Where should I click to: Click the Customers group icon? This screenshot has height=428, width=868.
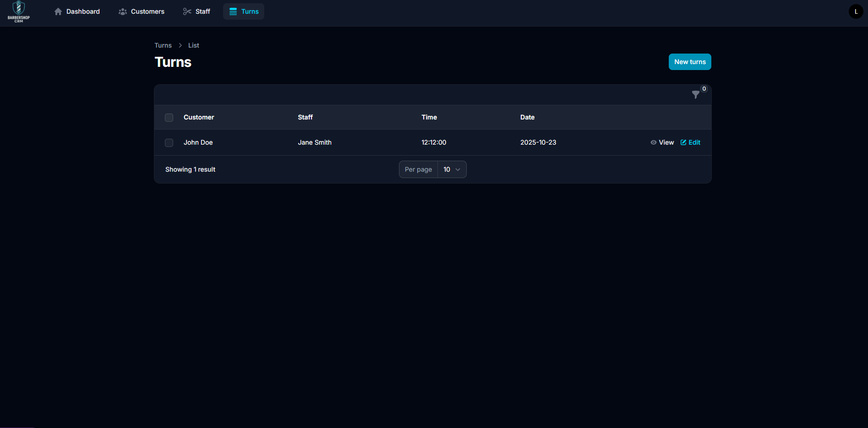pos(123,11)
